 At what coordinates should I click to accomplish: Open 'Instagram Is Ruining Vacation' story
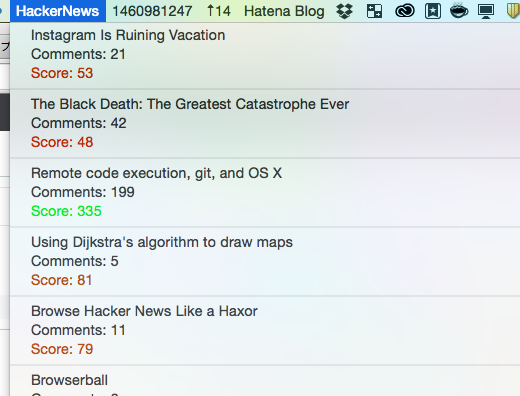point(128,35)
